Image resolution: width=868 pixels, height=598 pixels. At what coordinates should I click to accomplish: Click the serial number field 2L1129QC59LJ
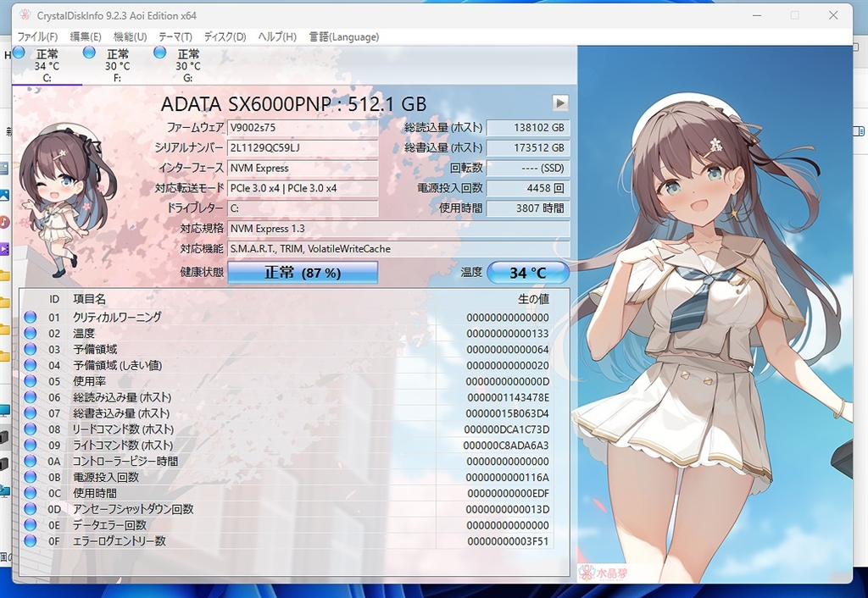click(x=303, y=147)
